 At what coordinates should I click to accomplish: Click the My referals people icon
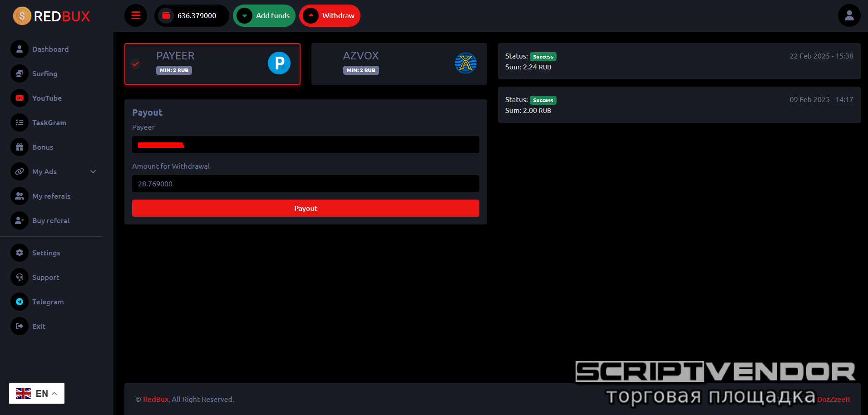point(20,196)
